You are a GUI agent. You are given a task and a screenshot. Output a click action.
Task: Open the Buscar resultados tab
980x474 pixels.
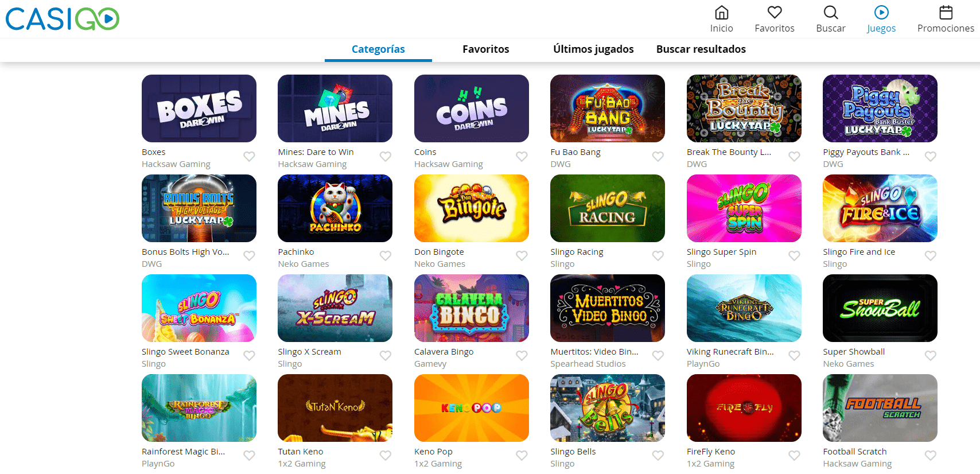[701, 49]
